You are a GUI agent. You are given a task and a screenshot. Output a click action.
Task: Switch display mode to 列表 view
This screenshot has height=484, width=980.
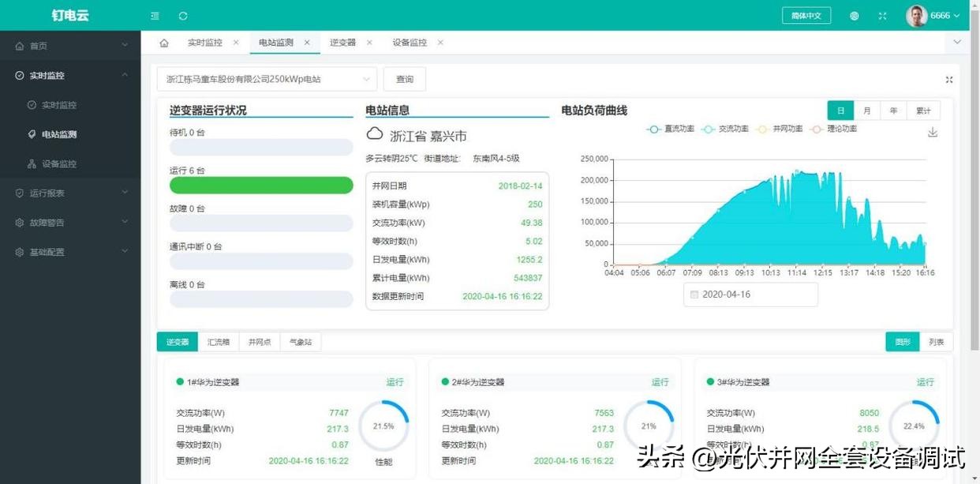coord(936,342)
